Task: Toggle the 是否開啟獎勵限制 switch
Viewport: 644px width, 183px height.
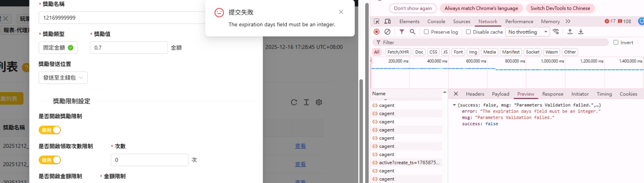Action: tap(50, 130)
